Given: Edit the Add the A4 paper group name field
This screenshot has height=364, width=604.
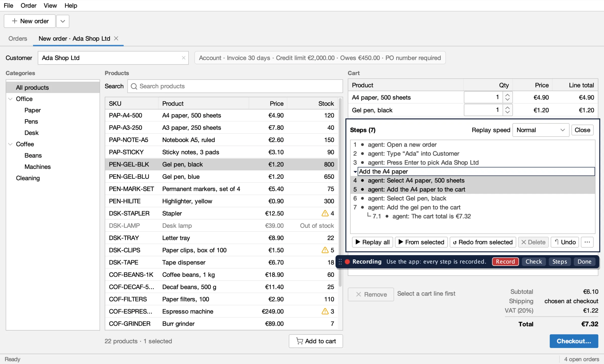Looking at the screenshot, I should click(476, 171).
